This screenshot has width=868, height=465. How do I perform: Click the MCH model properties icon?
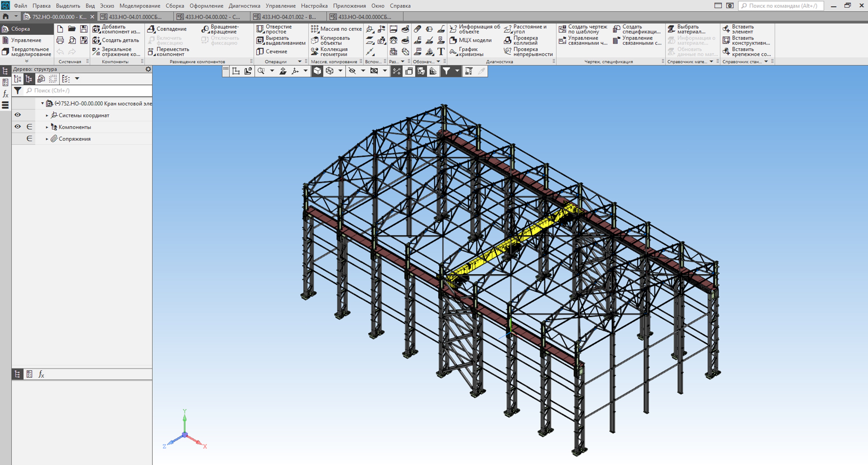coord(453,40)
